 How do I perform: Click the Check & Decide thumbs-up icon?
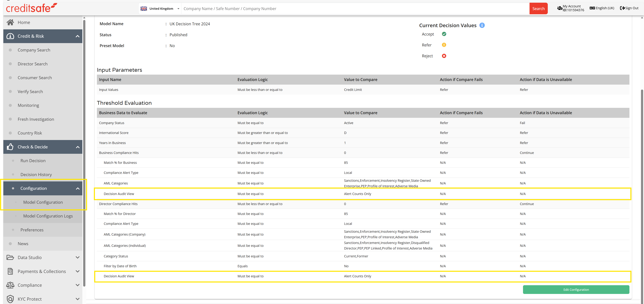pos(10,147)
